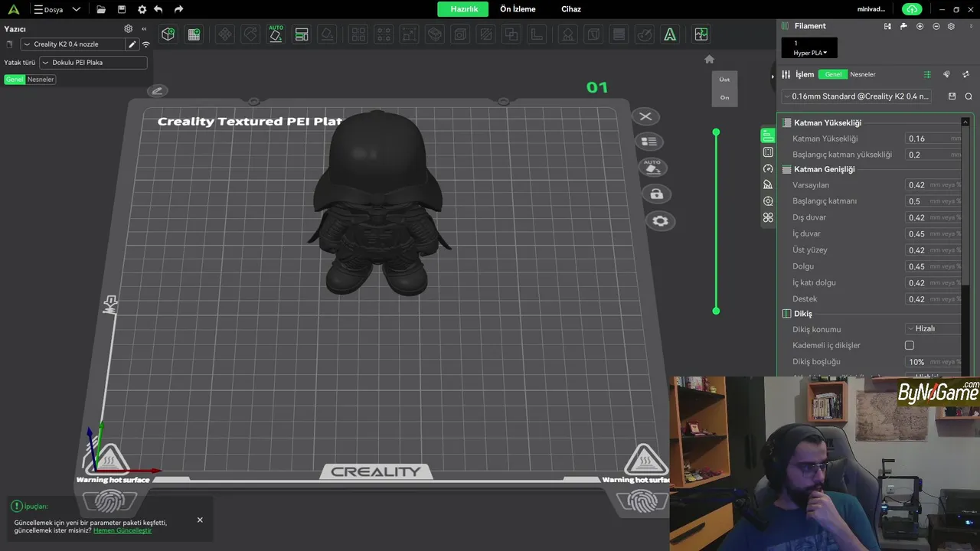Viewport: 980px width, 551px height.
Task: Open Filament settings gear icon
Action: (x=951, y=26)
